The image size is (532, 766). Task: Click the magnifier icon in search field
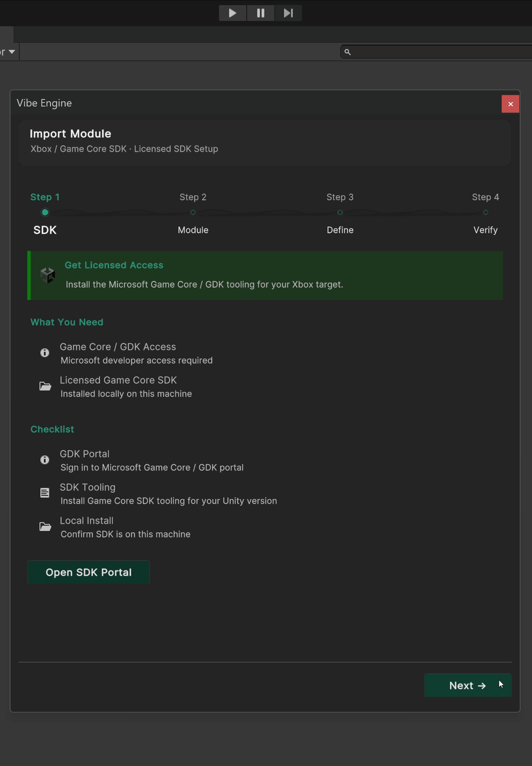click(348, 52)
